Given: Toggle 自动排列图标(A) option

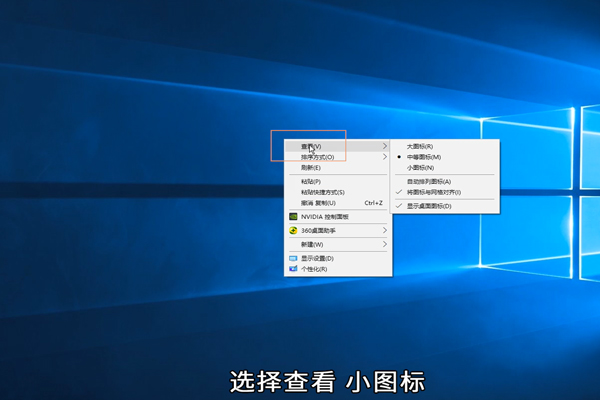Looking at the screenshot, I should 445,181.
